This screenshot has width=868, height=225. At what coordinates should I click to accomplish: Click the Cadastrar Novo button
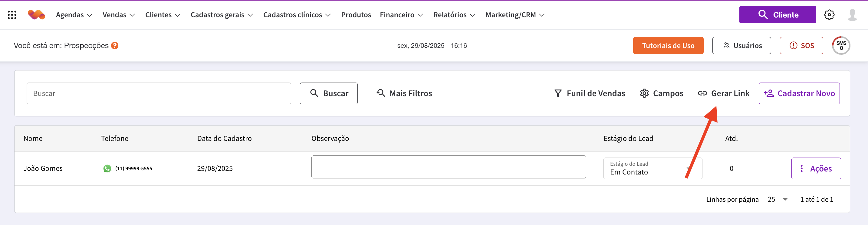pyautogui.click(x=799, y=93)
